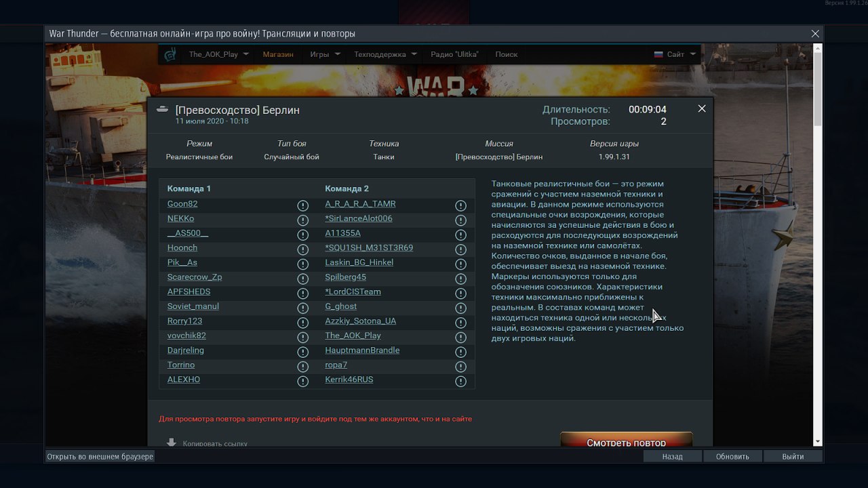Click the info icon beside Kerrik46RUS

460,382
